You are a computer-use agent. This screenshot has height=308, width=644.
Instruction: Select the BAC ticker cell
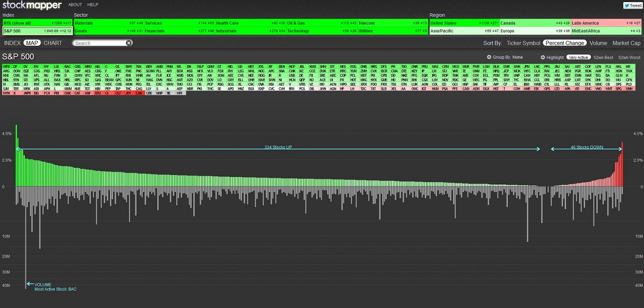click(x=68, y=67)
